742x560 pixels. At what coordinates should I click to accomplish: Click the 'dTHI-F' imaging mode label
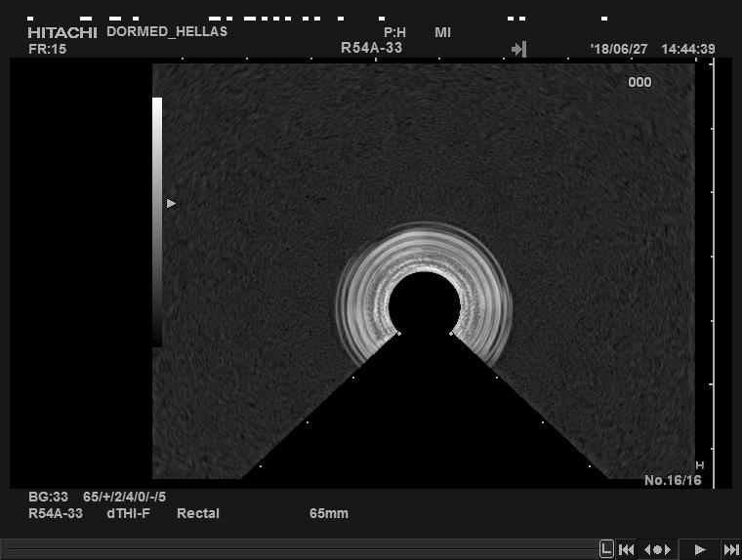coord(128,513)
